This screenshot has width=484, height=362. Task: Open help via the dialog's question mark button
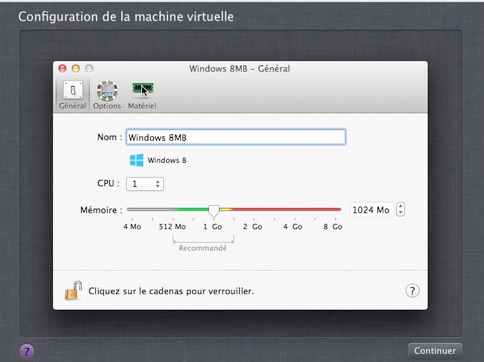[x=412, y=291]
